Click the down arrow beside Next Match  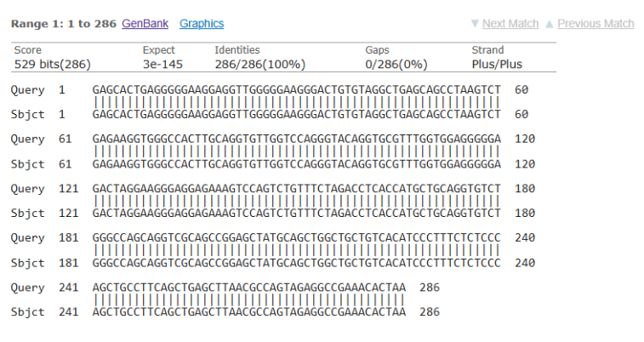click(x=475, y=24)
